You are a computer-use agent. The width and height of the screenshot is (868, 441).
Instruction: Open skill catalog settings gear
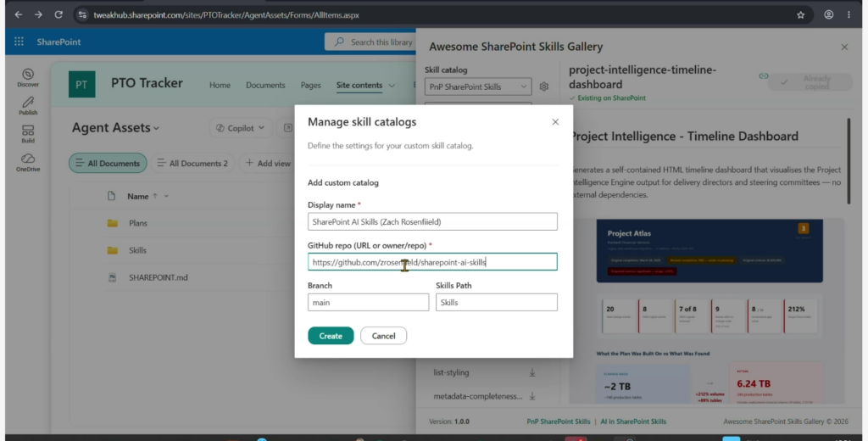pyautogui.click(x=544, y=87)
